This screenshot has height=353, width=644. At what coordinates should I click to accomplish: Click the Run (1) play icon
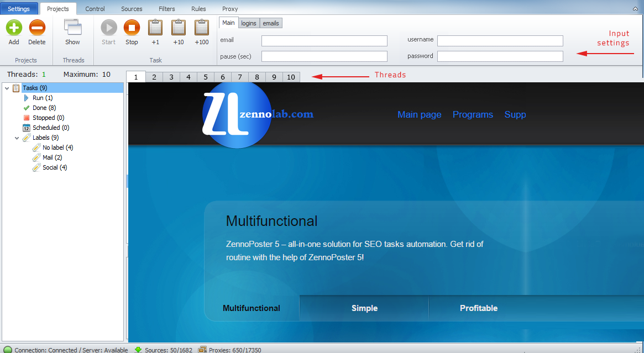27,98
